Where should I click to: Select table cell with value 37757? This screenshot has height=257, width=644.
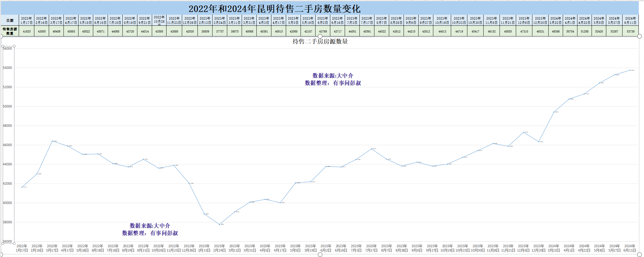(x=220, y=31)
